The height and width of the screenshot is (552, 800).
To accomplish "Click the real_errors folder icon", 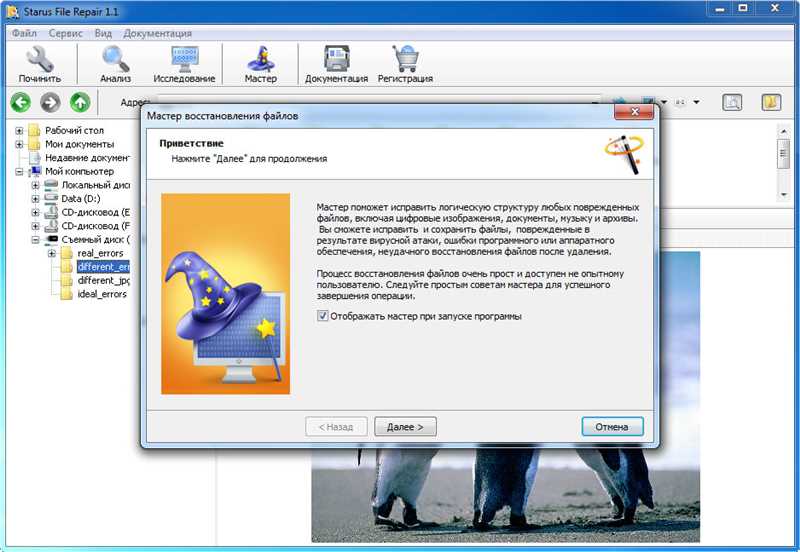I will coord(66,253).
